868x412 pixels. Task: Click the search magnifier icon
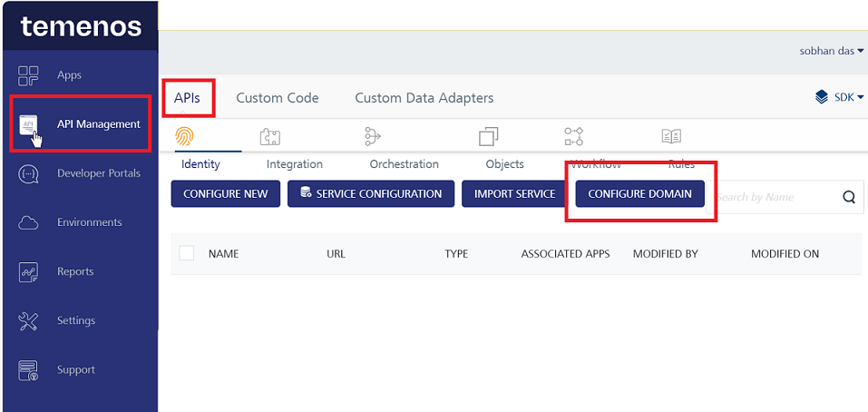pyautogui.click(x=849, y=197)
